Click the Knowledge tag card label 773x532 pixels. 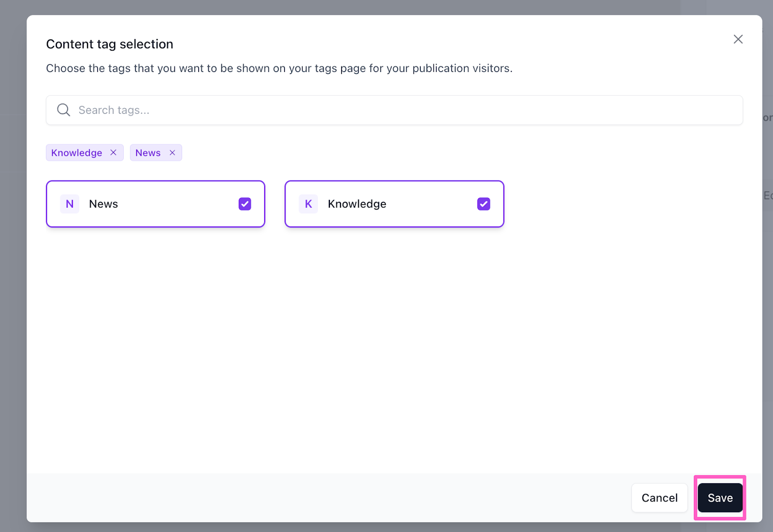tap(357, 204)
